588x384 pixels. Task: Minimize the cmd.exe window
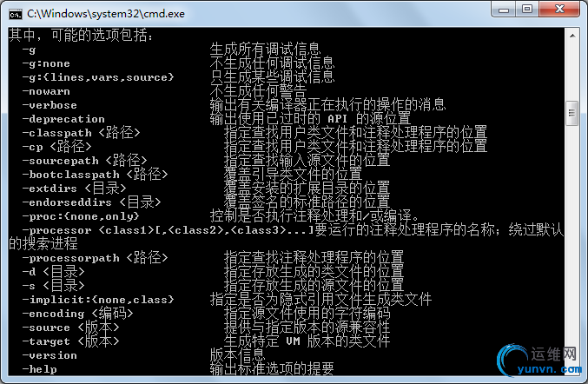[503, 9]
